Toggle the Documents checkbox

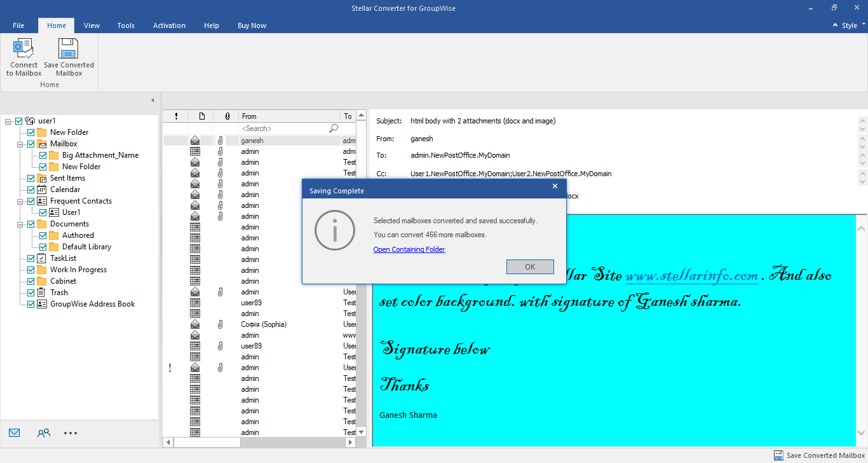click(31, 224)
